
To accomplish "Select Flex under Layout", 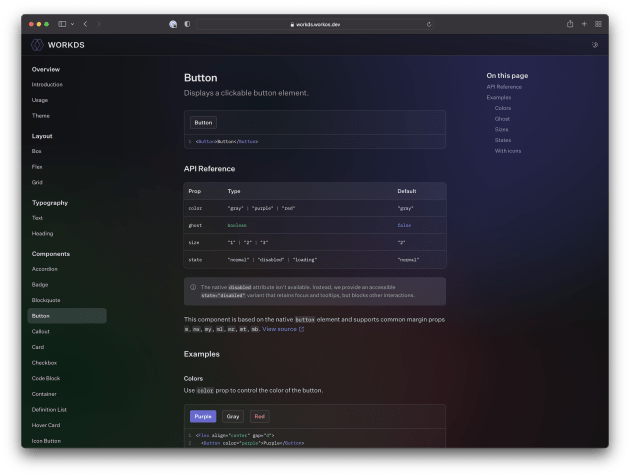I will tap(37, 167).
